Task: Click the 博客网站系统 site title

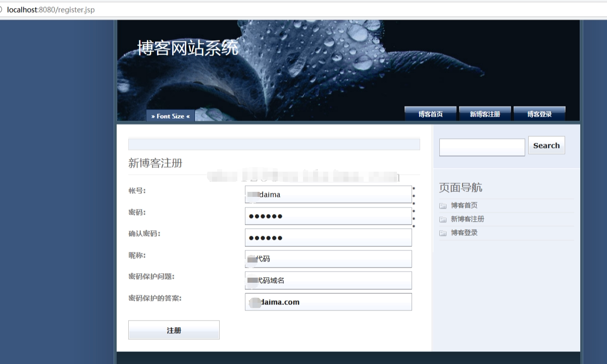Action: click(x=188, y=48)
